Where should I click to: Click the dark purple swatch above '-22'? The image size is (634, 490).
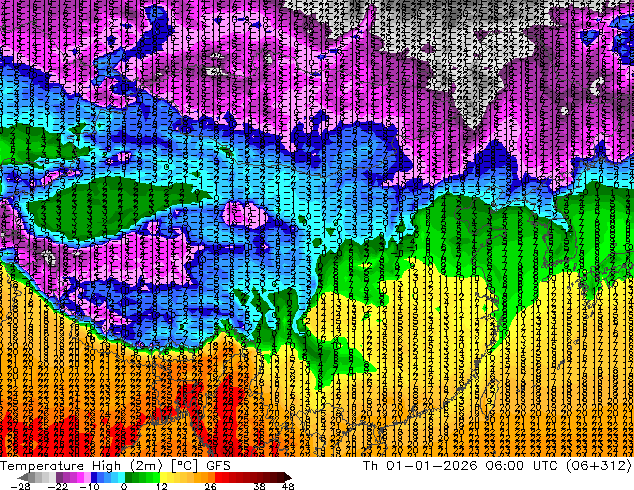59,477
